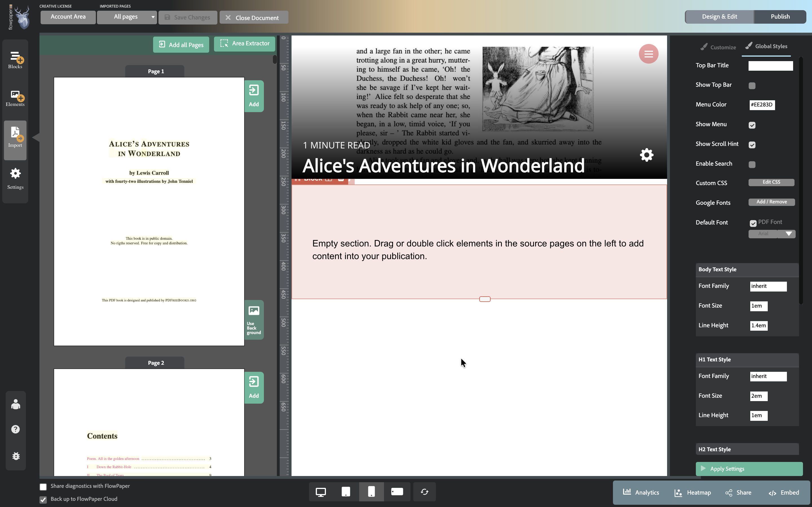Enable Search in Global Styles
812x507 pixels.
(752, 164)
